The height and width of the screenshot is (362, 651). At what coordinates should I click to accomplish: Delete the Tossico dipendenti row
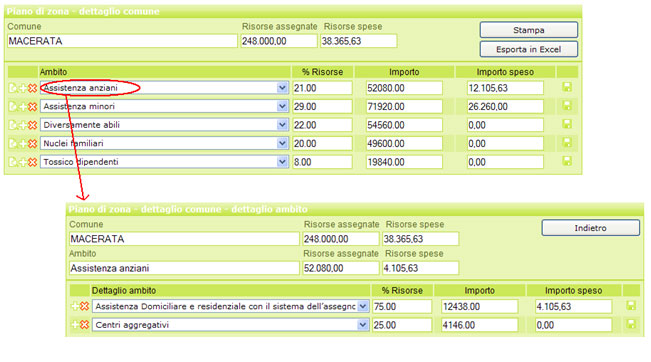(x=32, y=162)
